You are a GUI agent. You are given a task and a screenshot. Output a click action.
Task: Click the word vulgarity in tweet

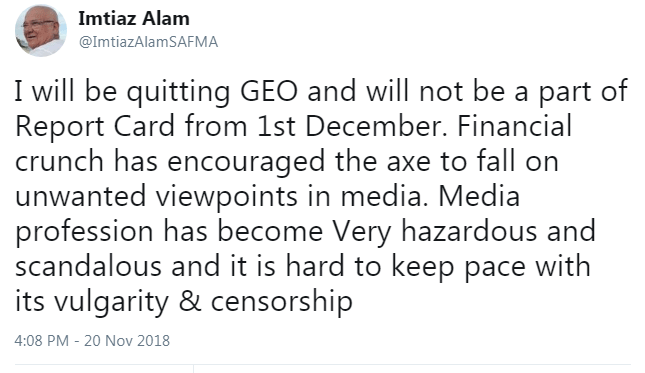[x=111, y=302]
